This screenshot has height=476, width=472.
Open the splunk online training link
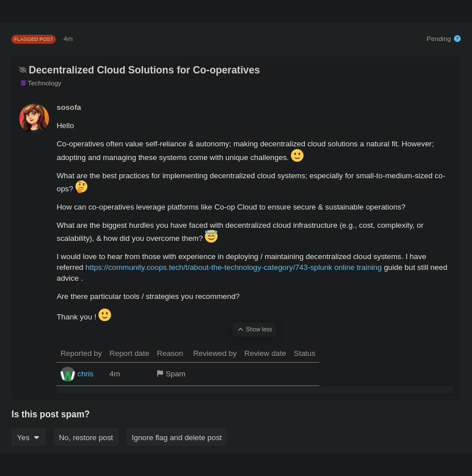[233, 268]
